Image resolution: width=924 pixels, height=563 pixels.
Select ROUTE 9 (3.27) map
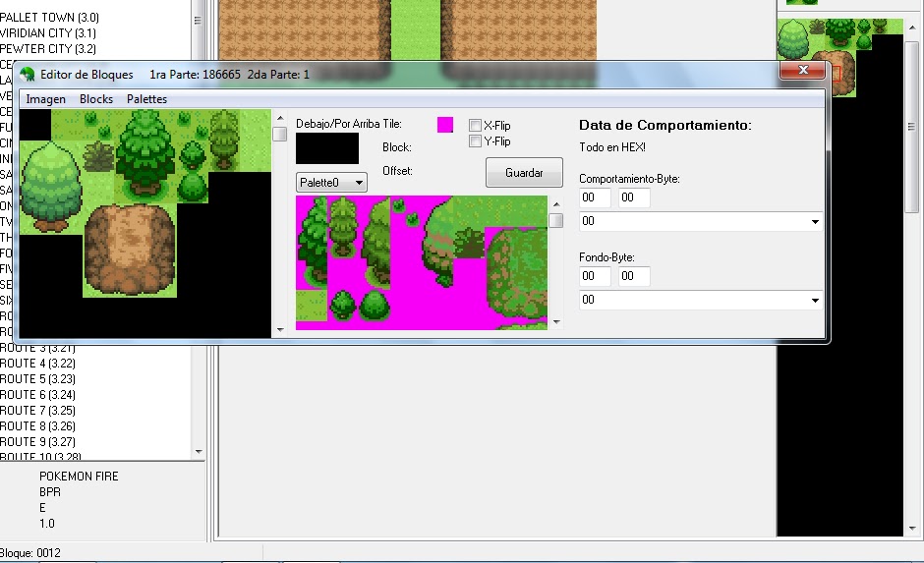[x=37, y=442]
